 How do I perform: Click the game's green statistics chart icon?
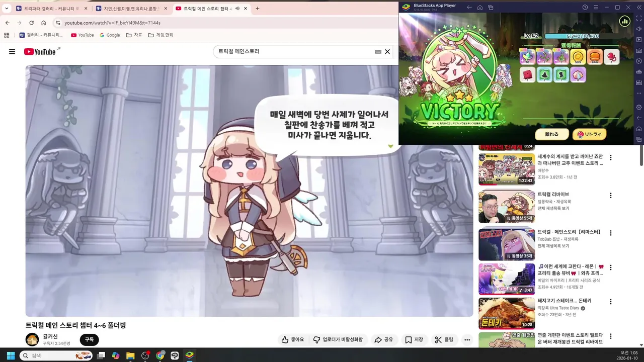[x=624, y=21]
